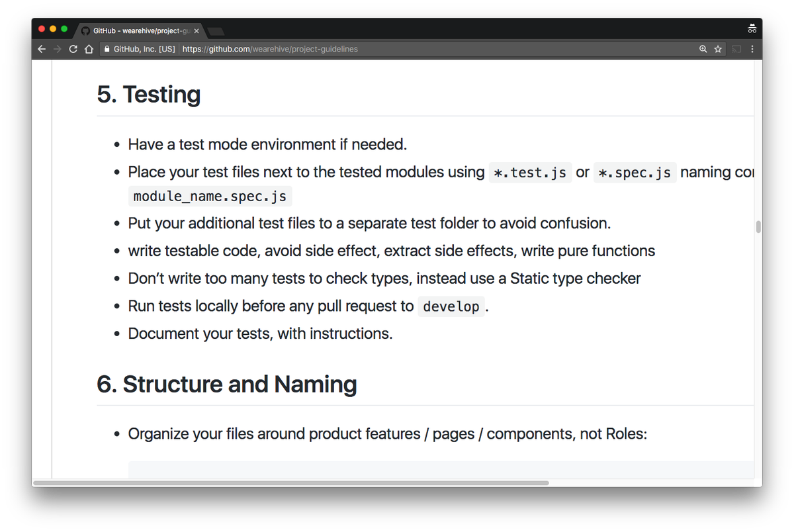Screen dimensions: 794x532
Task: Reload the page with the refresh icon
Action: pos(73,49)
